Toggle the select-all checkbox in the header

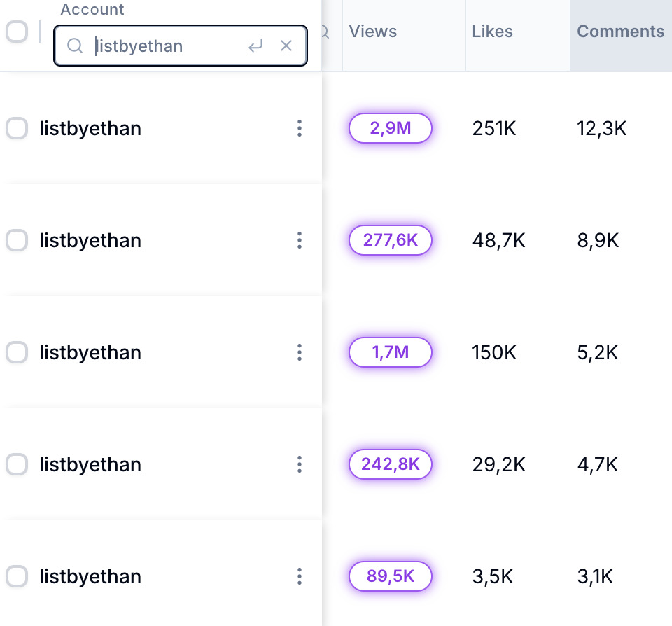coord(17,32)
